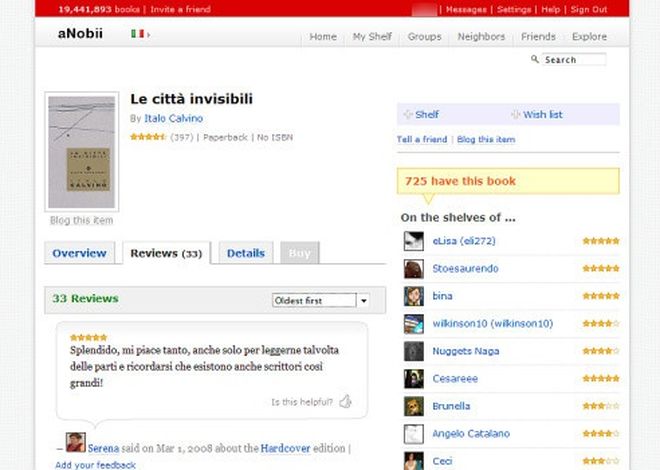Click the book's star rating
This screenshot has width=660, height=470.
coord(148,137)
